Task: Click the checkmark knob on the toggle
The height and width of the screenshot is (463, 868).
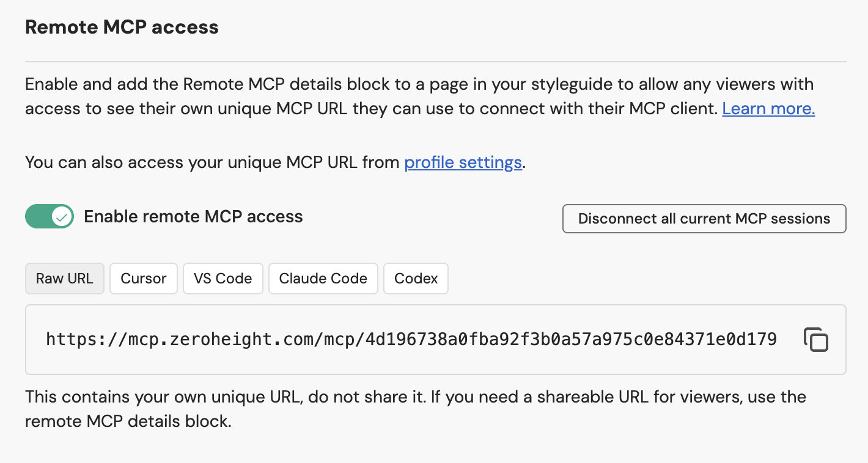Action: tap(62, 217)
